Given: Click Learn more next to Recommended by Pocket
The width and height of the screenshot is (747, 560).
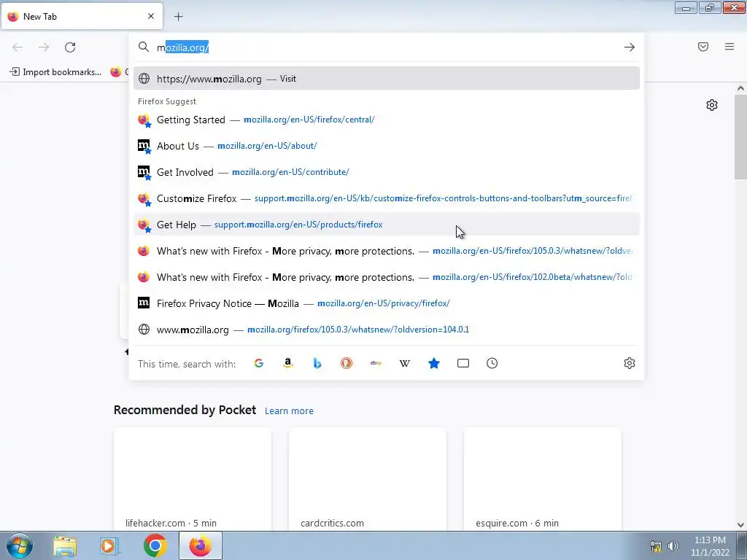Looking at the screenshot, I should click(x=289, y=411).
